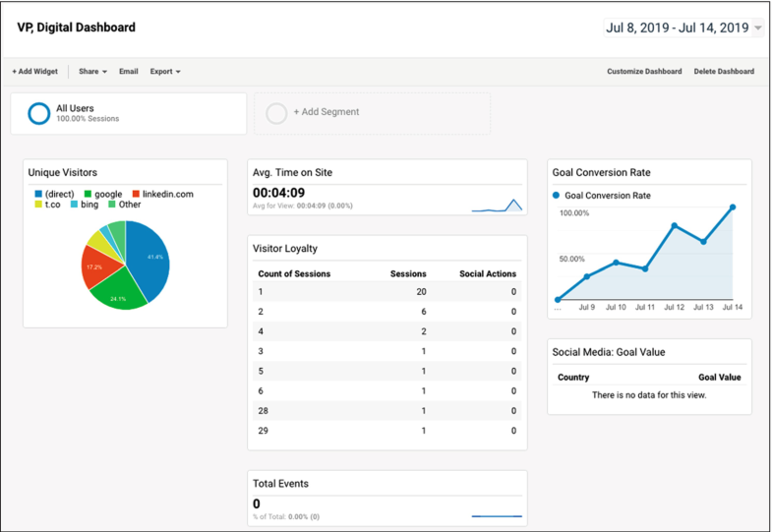Click the red linkedin.com legend swatch
This screenshot has width=772, height=532.
[136, 194]
